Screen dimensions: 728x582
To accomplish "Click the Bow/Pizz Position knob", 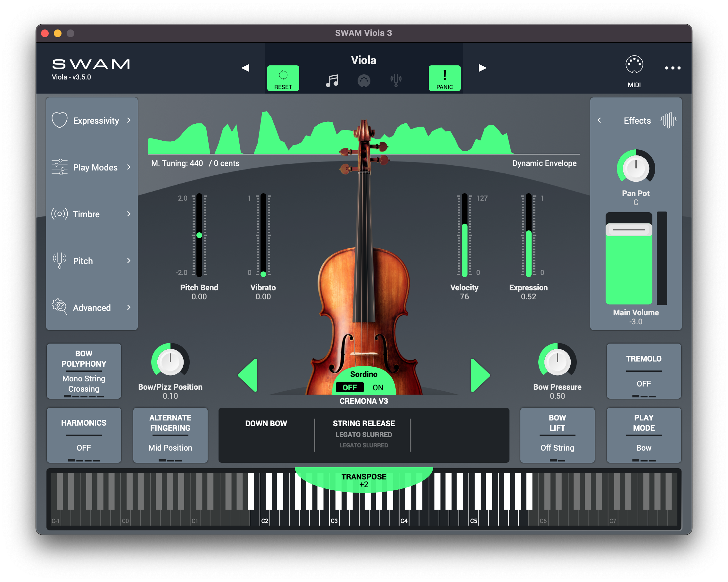I will (x=170, y=362).
